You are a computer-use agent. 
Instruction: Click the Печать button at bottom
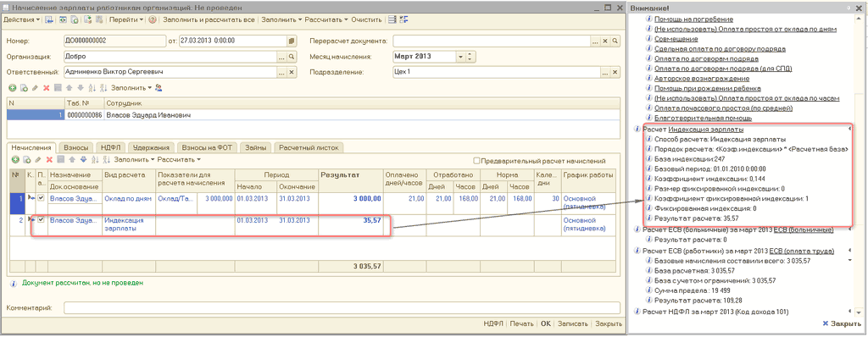click(522, 324)
